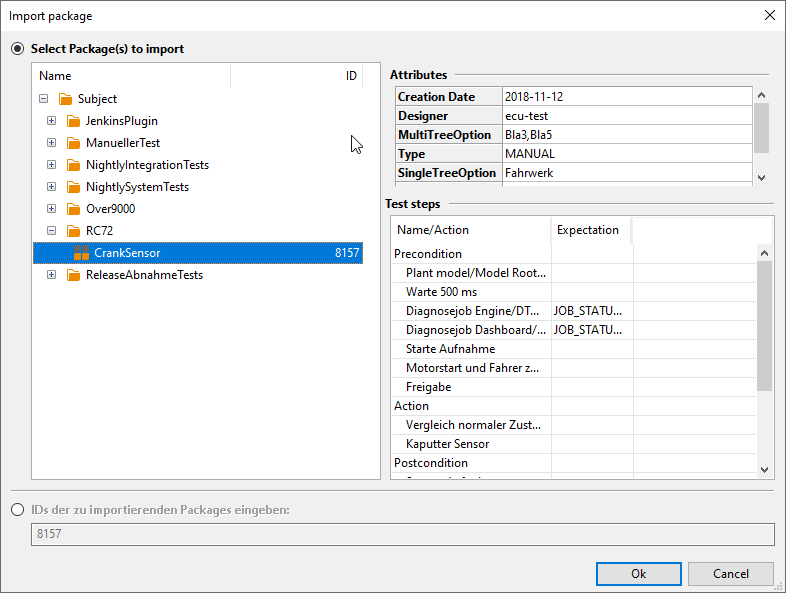
Task: Expand the Over9000 node
Action: 52,209
